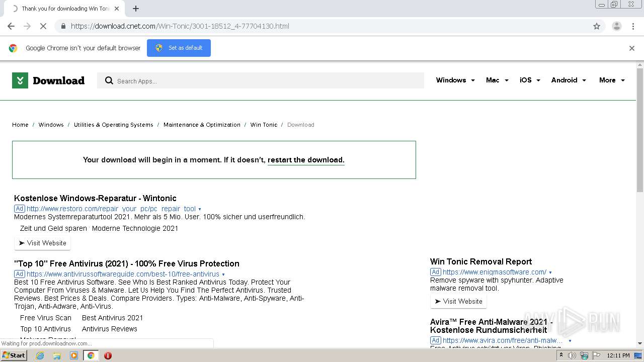644x362 pixels.
Task: Click the Best Antivirus 2021 sublink
Action: click(x=112, y=318)
